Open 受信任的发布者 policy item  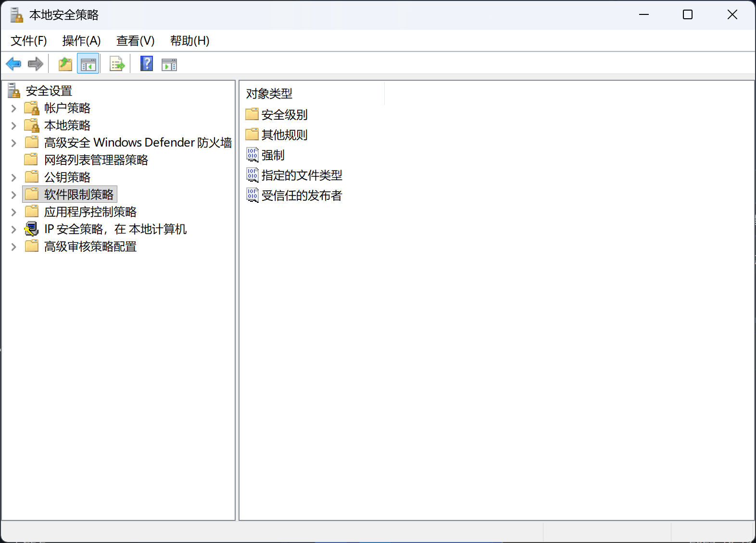click(302, 196)
